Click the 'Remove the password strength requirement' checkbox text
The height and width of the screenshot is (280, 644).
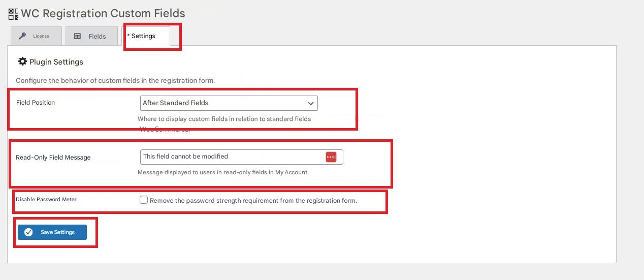coord(253,201)
